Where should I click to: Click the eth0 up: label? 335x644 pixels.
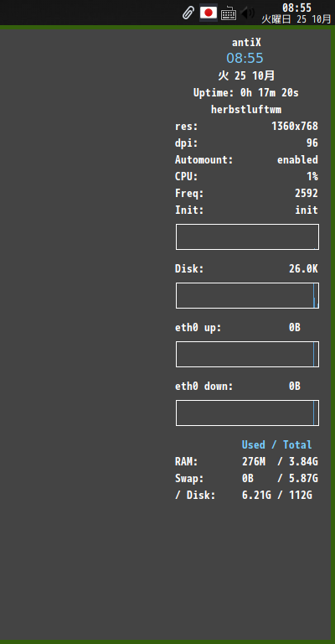198,328
